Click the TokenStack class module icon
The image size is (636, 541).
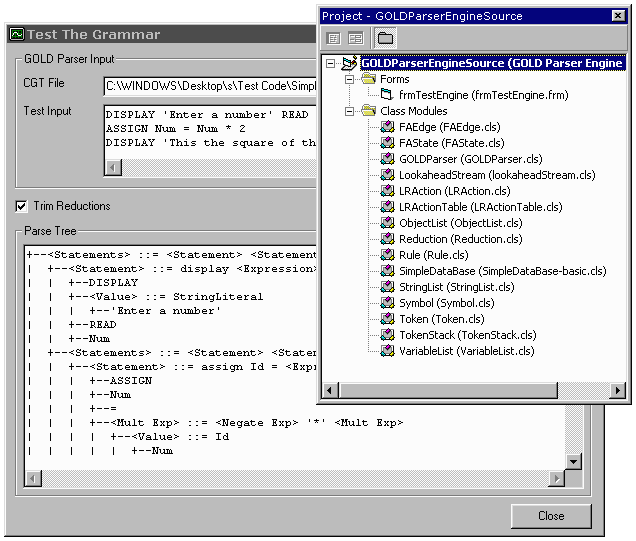pos(387,335)
